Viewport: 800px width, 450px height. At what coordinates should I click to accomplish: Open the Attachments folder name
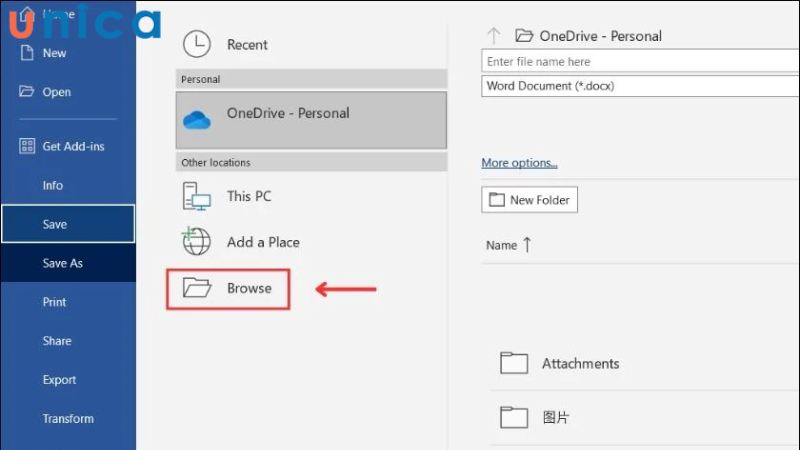pyautogui.click(x=581, y=363)
